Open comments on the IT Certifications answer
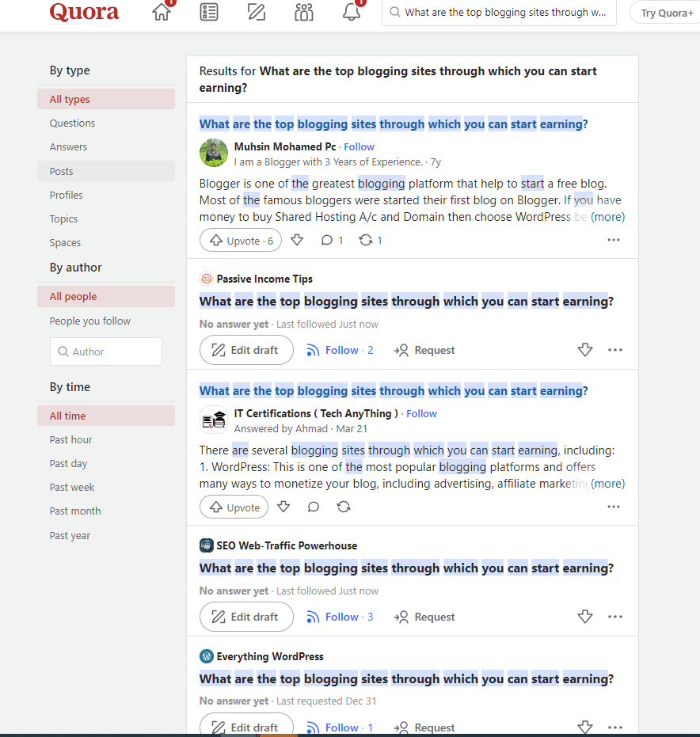 [314, 507]
